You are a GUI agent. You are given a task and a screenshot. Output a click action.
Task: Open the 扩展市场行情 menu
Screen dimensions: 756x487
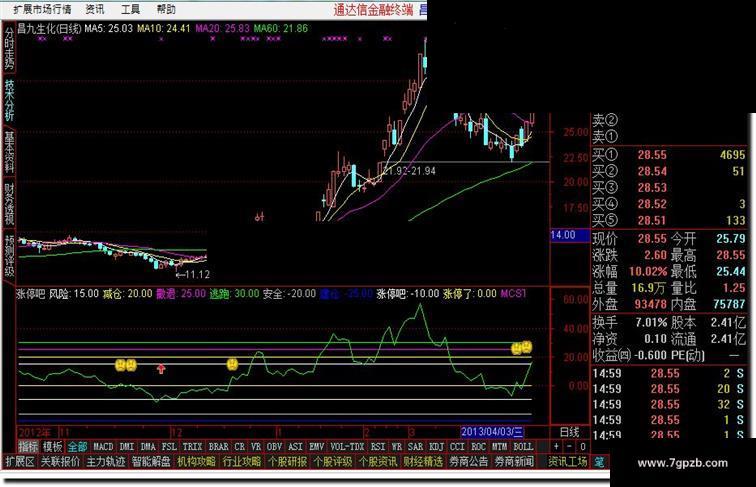tap(42, 9)
